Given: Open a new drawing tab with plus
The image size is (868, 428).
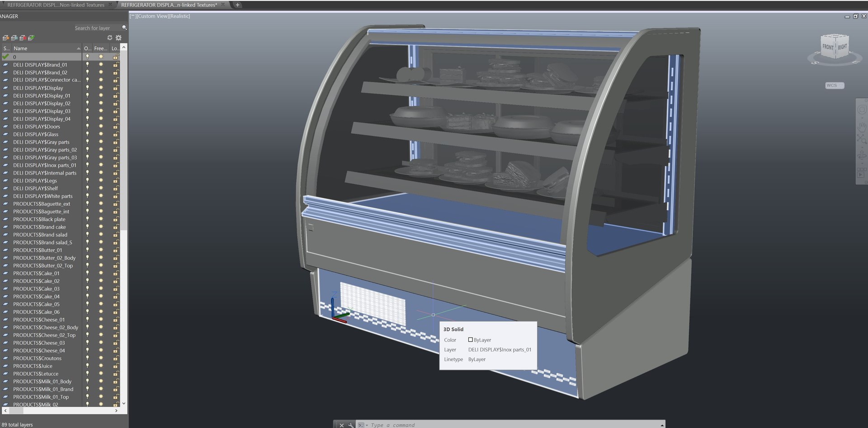Looking at the screenshot, I should 237,5.
